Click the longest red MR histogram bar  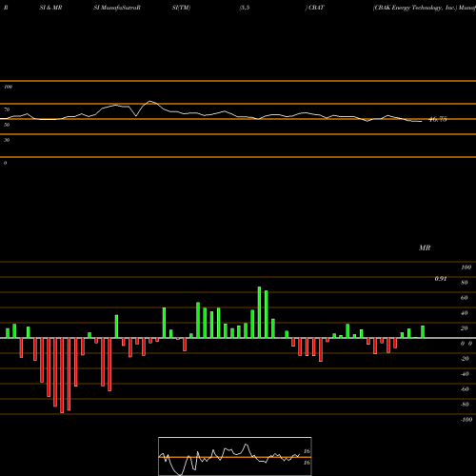coord(62,375)
